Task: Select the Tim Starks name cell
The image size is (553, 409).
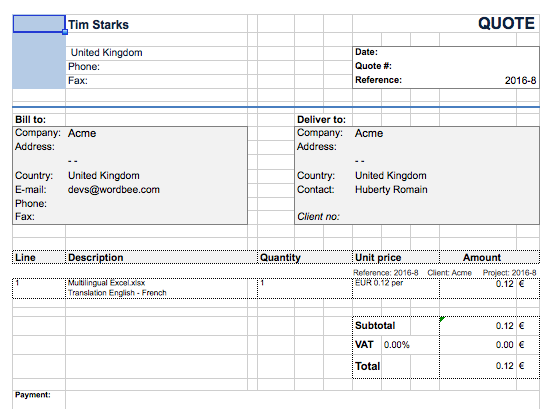Action: click(x=156, y=25)
